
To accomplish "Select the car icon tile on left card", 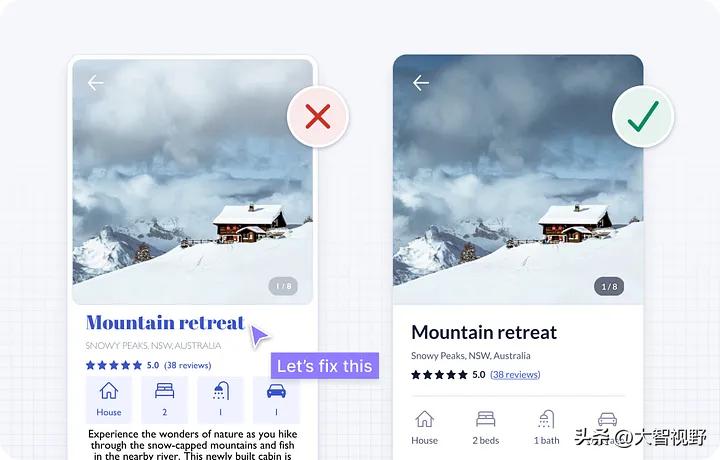I will click(276, 399).
